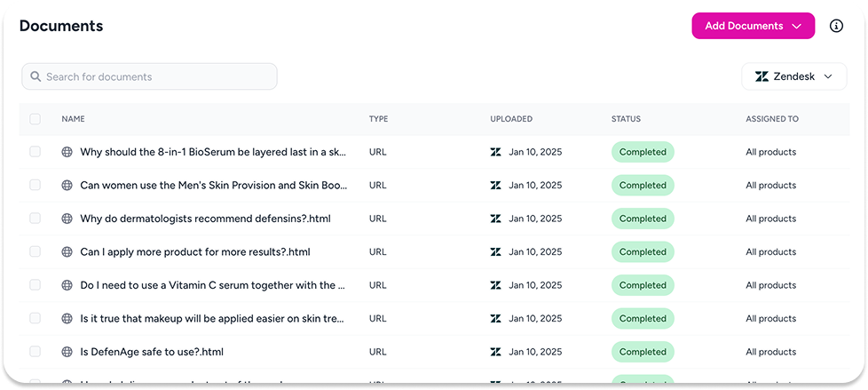The width and height of the screenshot is (868, 390).
Task: Sort by the NAME column header
Action: click(x=73, y=119)
